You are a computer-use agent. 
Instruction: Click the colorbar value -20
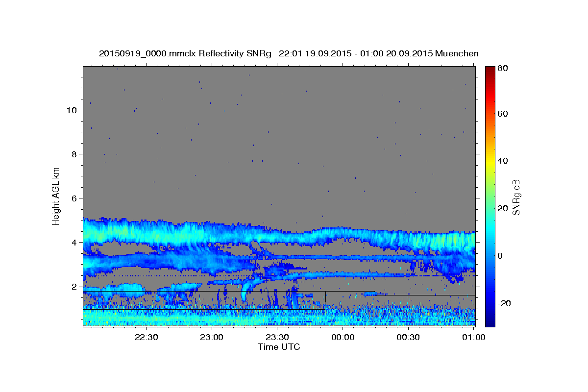click(504, 303)
